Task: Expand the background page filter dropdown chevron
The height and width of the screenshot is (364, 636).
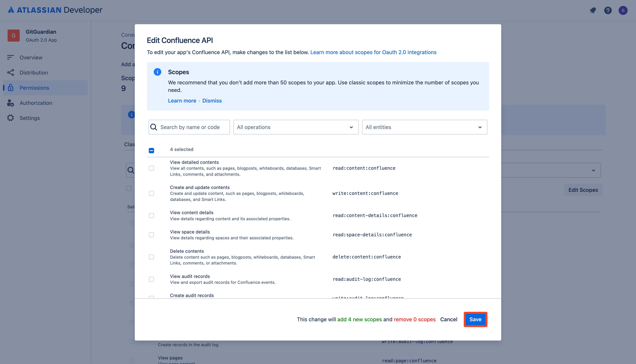Action: (593, 170)
